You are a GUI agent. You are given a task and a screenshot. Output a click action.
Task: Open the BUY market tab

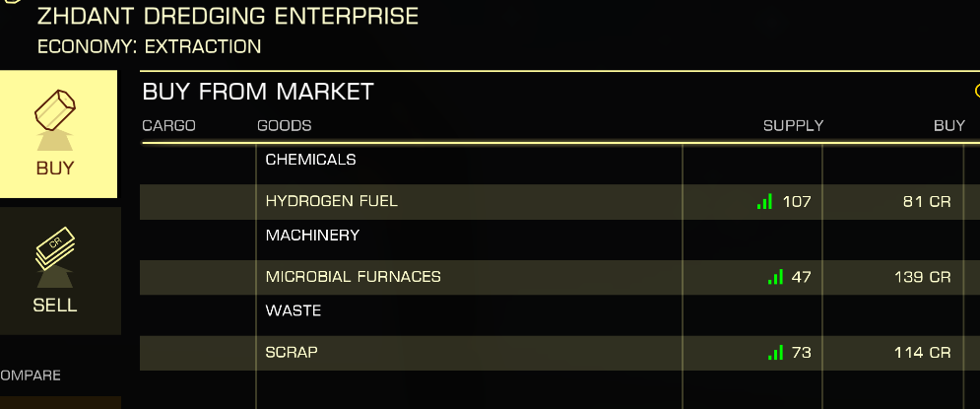tap(58, 134)
